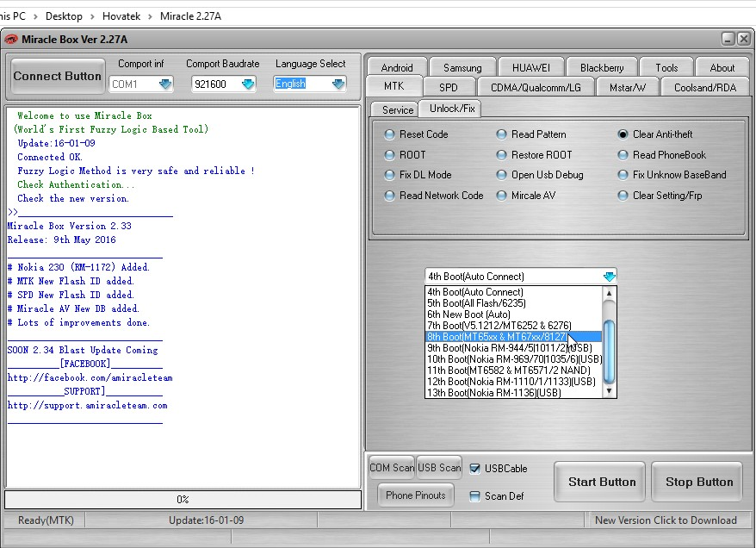Select the Read Pattern radio option

pyautogui.click(x=531, y=134)
